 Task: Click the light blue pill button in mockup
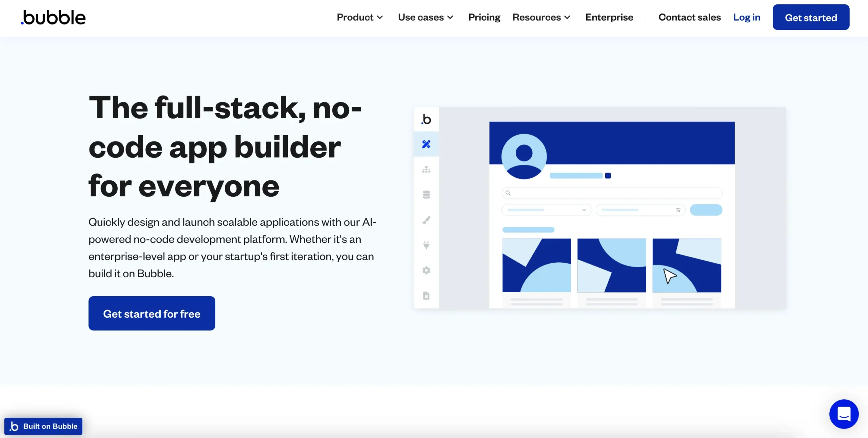[706, 210]
